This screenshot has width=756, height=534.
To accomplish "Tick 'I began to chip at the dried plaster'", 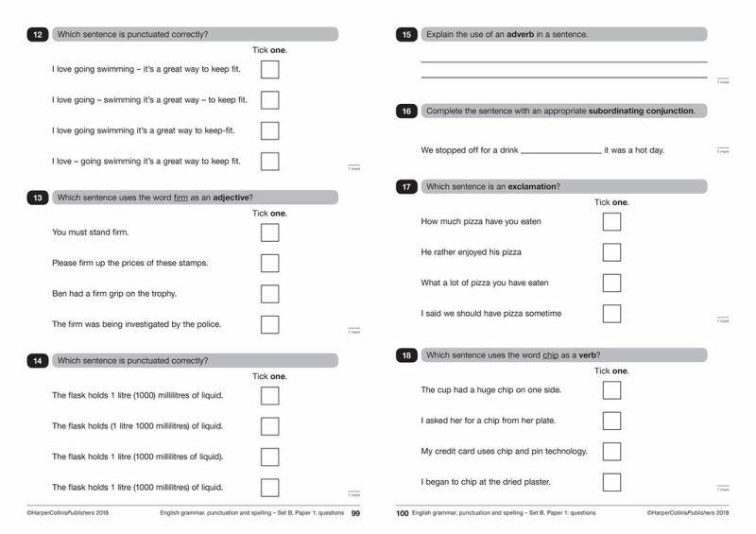I will click(611, 482).
